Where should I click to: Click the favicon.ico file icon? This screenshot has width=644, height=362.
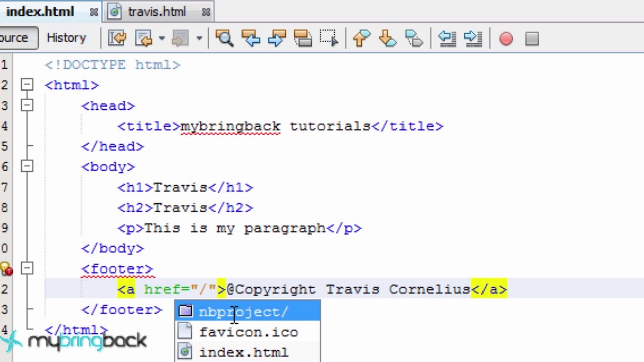click(x=186, y=331)
